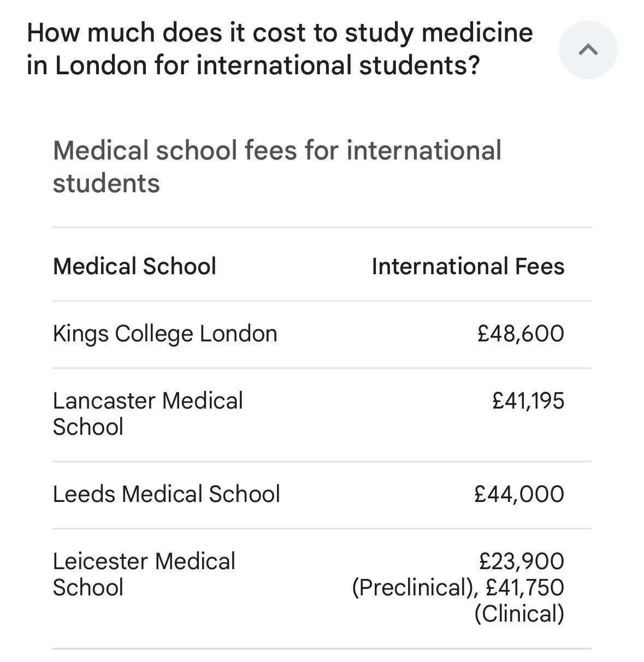Click the first line of the gray fees heading
The width and height of the screenshot is (644, 662).
(x=277, y=151)
